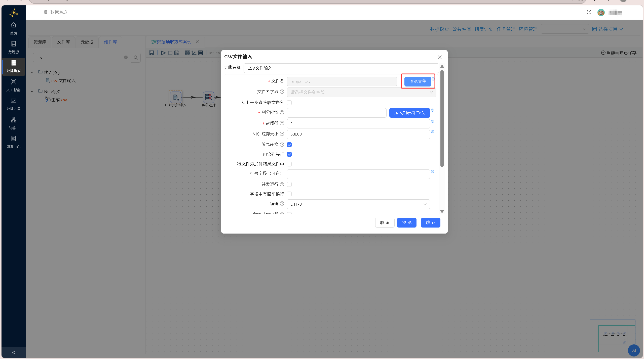Open the 调度计划 link

(x=484, y=29)
